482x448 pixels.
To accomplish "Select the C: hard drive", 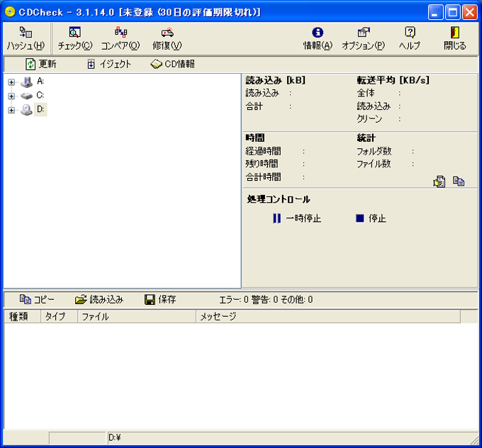I will tap(40, 95).
